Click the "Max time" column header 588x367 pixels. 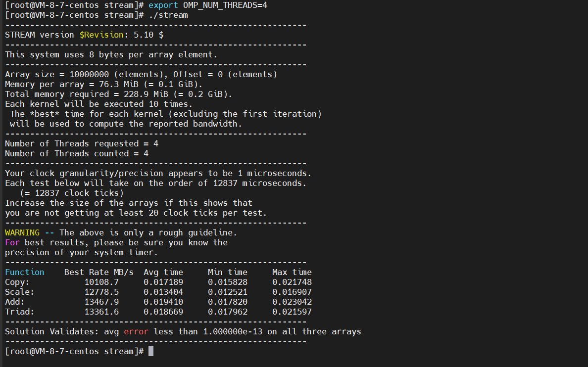pos(292,272)
